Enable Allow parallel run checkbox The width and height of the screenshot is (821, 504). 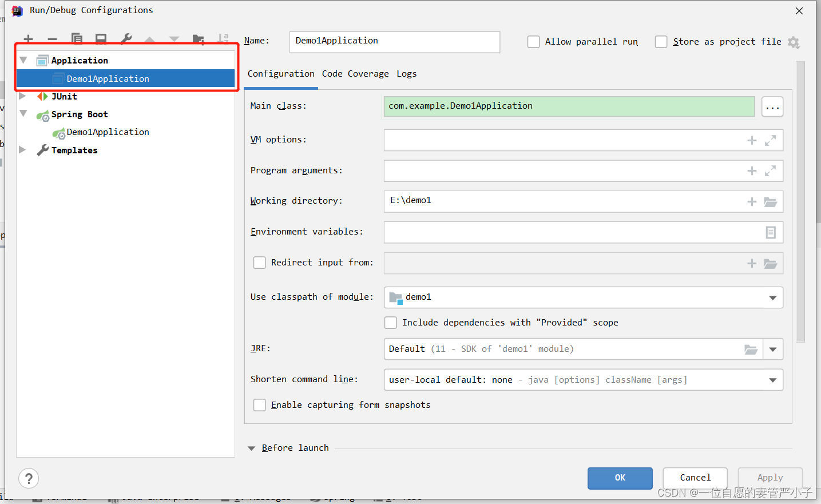coord(533,42)
